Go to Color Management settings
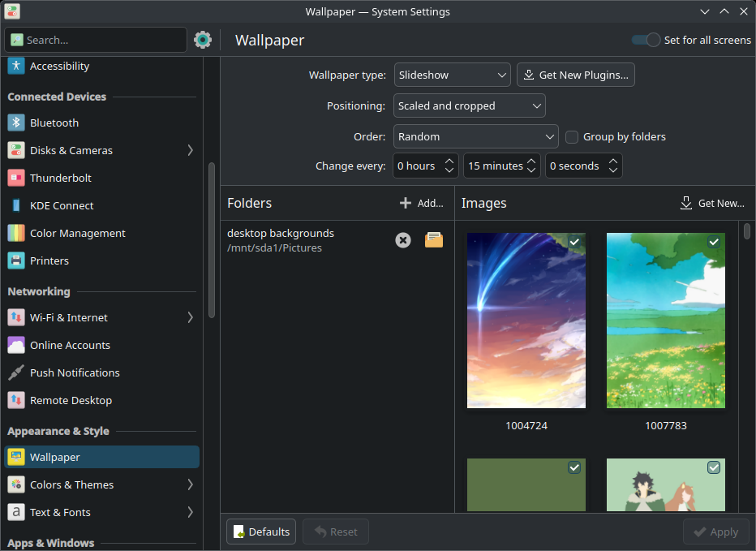The image size is (756, 551). (x=78, y=233)
